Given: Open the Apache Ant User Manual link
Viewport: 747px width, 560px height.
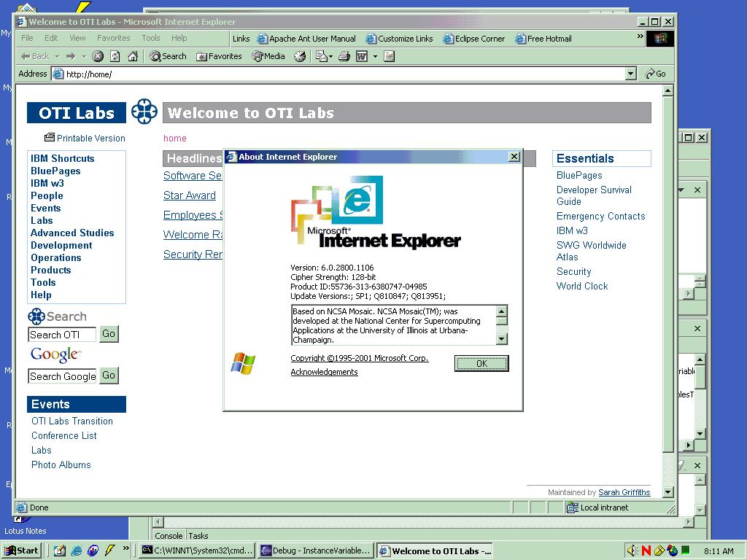Looking at the screenshot, I should click(306, 39).
